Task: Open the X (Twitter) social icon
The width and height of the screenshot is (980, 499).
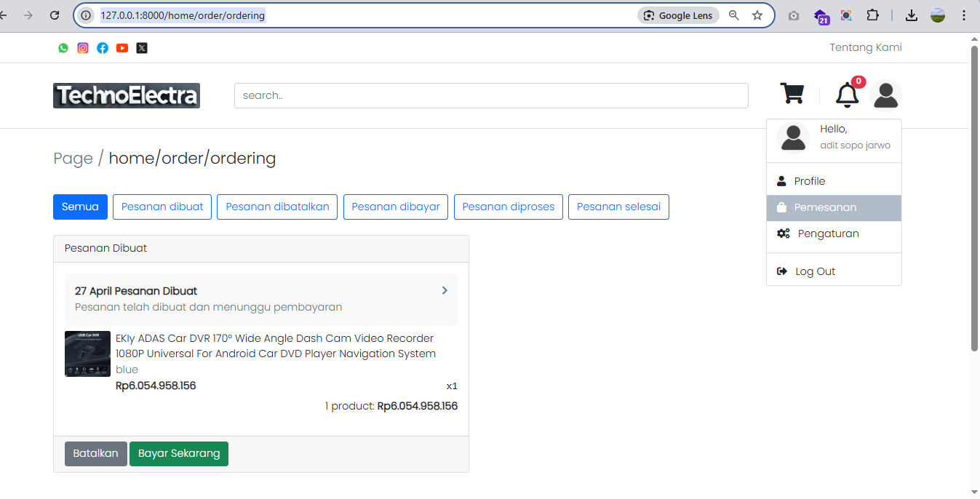Action: (x=142, y=48)
